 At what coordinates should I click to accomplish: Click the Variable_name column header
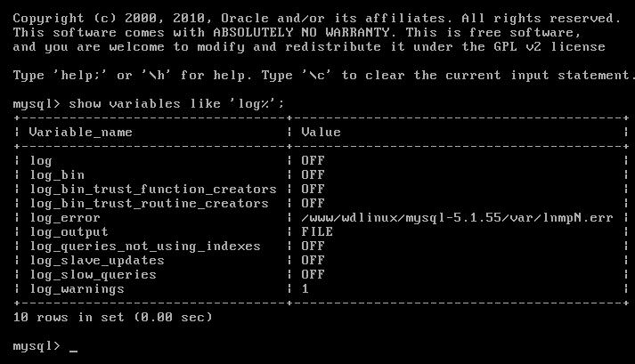(x=80, y=133)
